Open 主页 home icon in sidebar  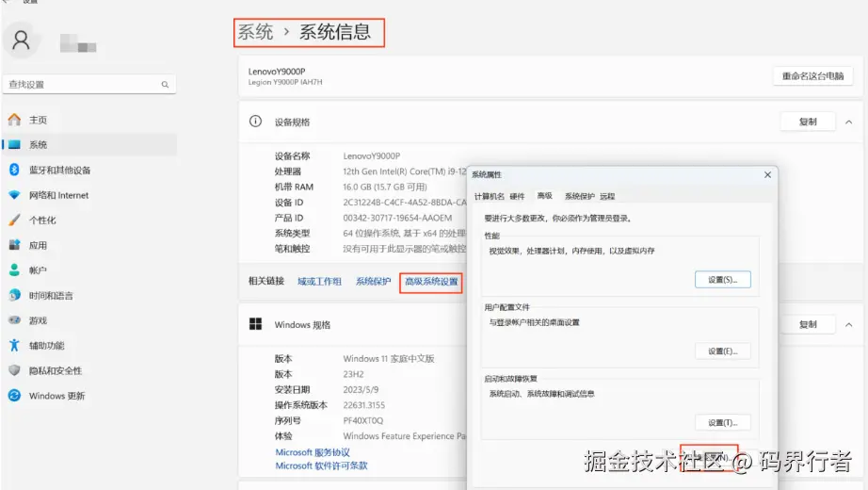(14, 120)
